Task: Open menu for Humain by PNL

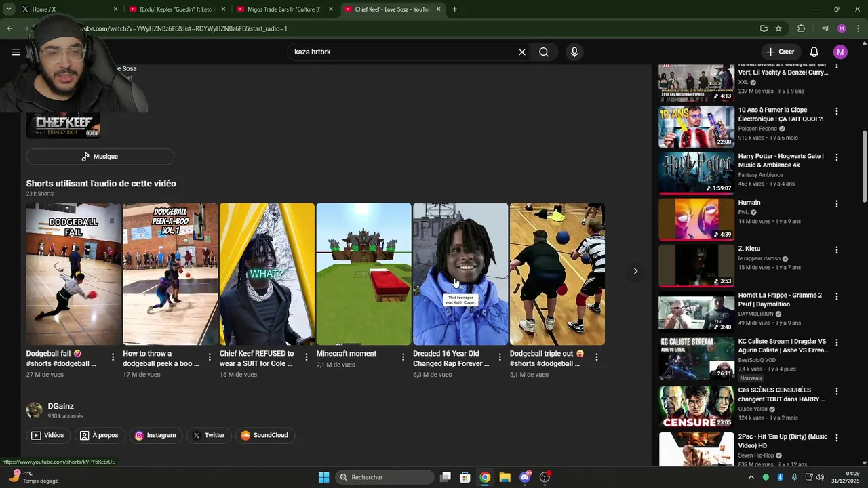Action: [x=836, y=204]
